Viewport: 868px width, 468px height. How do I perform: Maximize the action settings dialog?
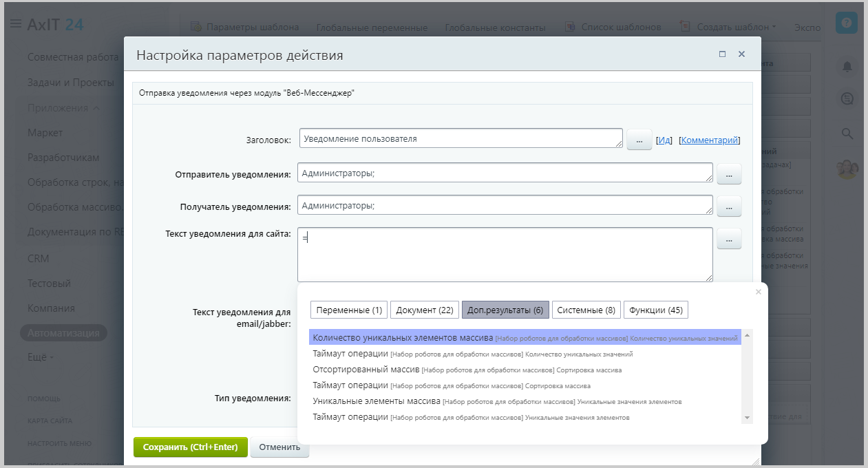coord(722,54)
